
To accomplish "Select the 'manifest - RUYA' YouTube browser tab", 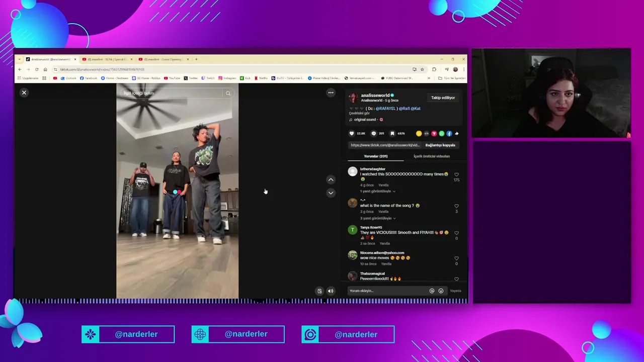I will click(108, 59).
